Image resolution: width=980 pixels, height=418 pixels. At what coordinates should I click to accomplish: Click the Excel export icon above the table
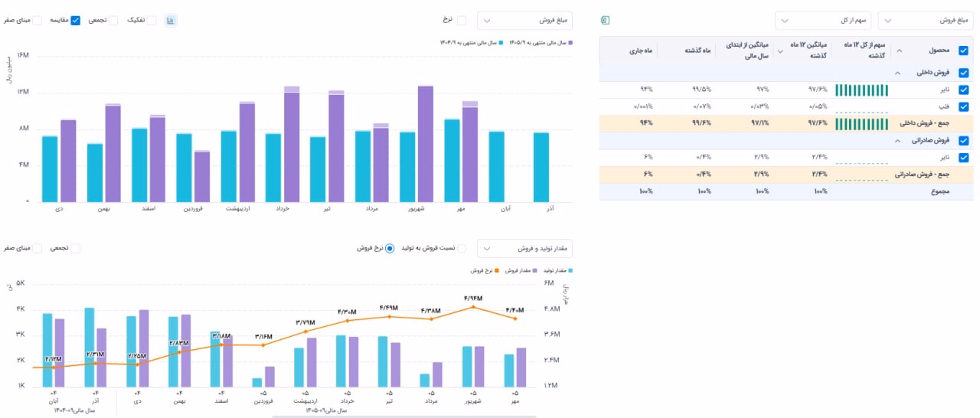605,20
